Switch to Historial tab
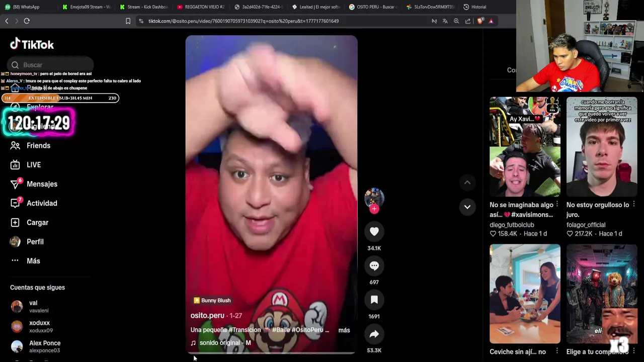The width and height of the screenshot is (644, 362). coord(475,7)
